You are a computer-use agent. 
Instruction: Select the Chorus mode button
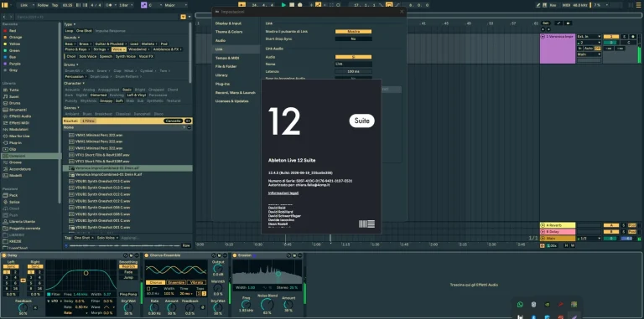(155, 282)
